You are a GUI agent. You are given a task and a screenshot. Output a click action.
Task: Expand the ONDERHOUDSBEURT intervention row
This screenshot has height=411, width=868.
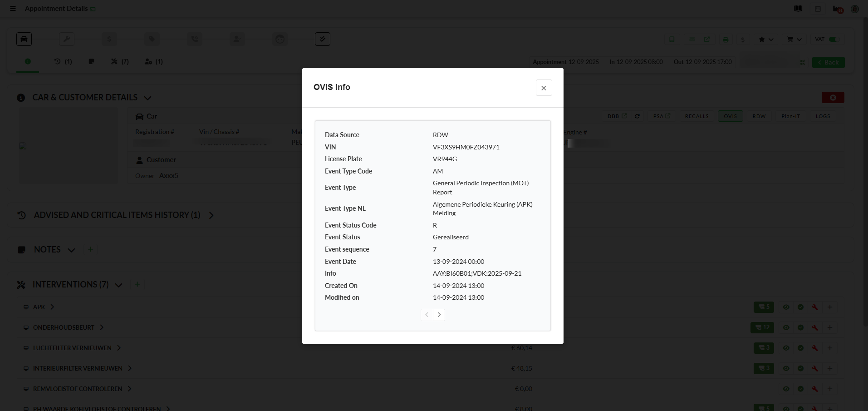click(x=102, y=327)
